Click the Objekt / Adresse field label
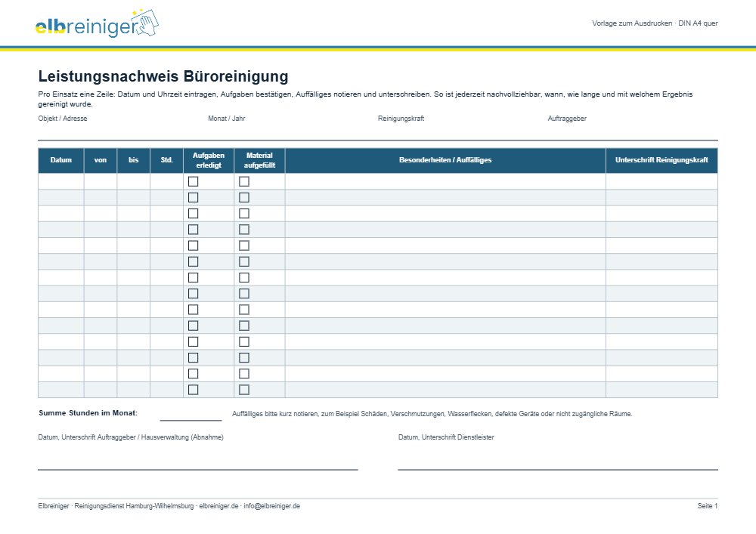 click(x=63, y=119)
